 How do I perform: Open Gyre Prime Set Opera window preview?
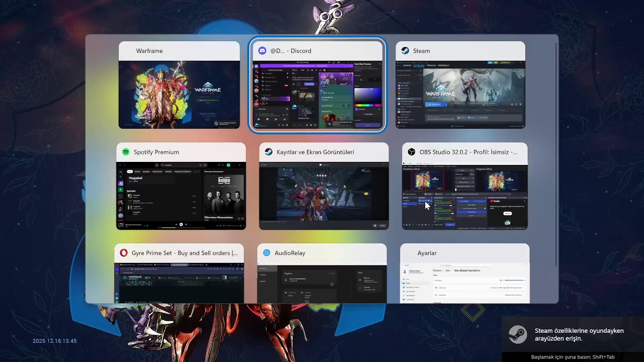179,274
